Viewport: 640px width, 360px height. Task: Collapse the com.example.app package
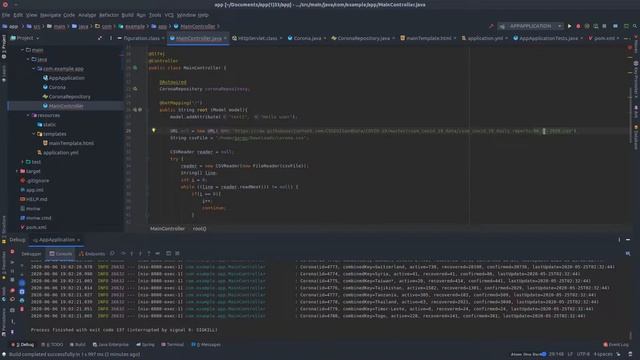[33, 69]
